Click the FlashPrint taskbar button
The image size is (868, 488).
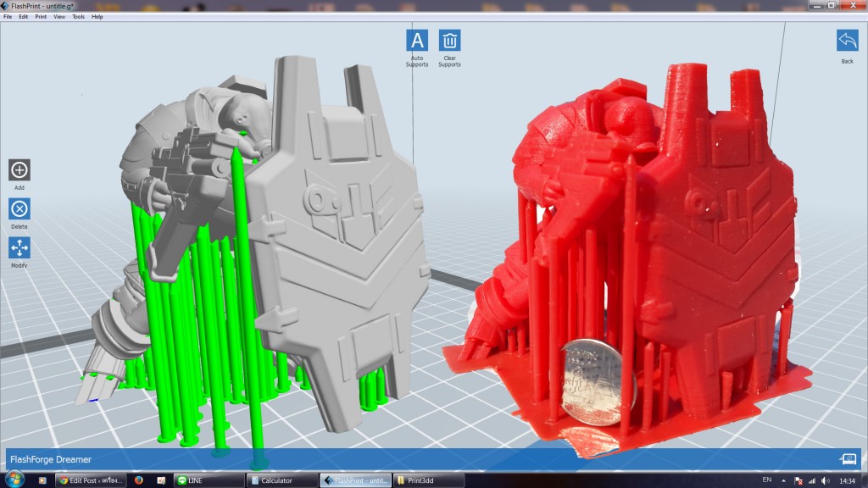point(356,480)
